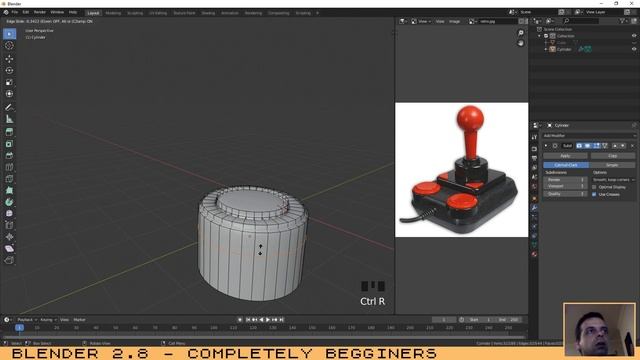
Task: Toggle modifier on-cage triangle icon
Action: coord(605,146)
